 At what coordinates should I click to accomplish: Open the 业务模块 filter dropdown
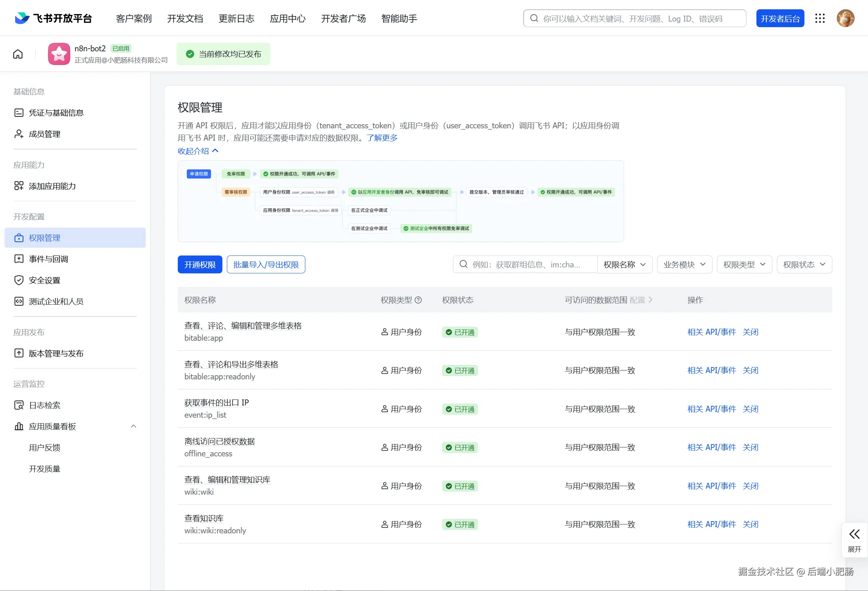pyautogui.click(x=684, y=264)
